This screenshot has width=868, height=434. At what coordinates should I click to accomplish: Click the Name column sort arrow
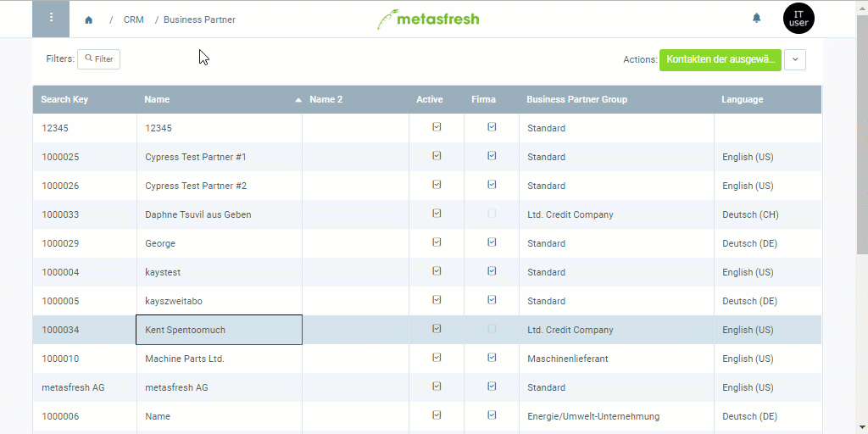point(298,100)
